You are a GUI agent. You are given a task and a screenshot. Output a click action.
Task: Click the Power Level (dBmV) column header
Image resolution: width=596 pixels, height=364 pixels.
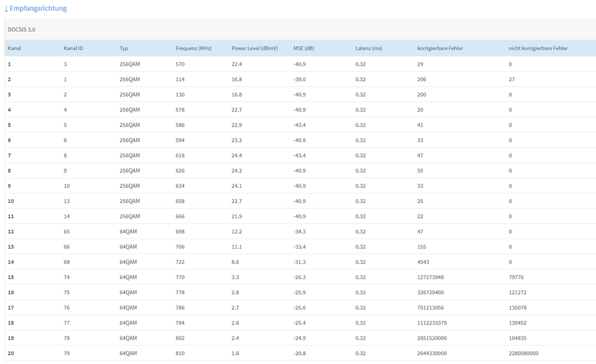pos(255,48)
